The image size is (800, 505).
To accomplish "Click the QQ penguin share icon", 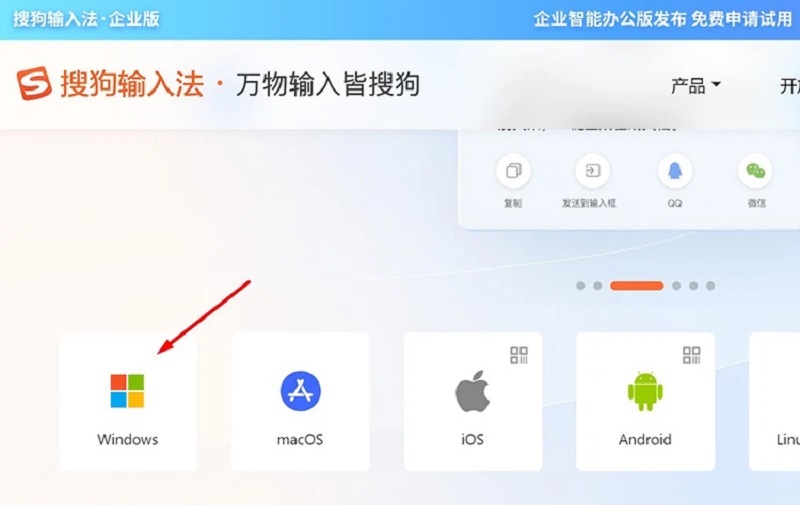I will 674,170.
